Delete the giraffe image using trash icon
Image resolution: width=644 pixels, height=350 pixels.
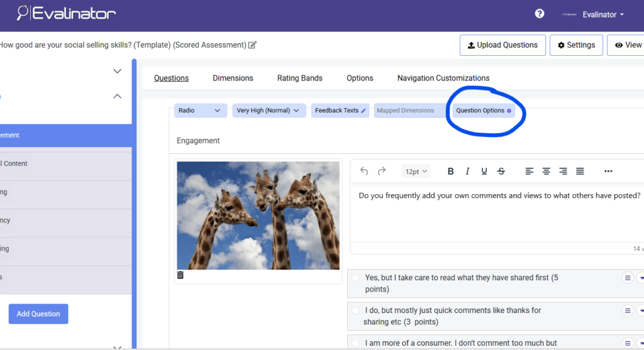(180, 275)
